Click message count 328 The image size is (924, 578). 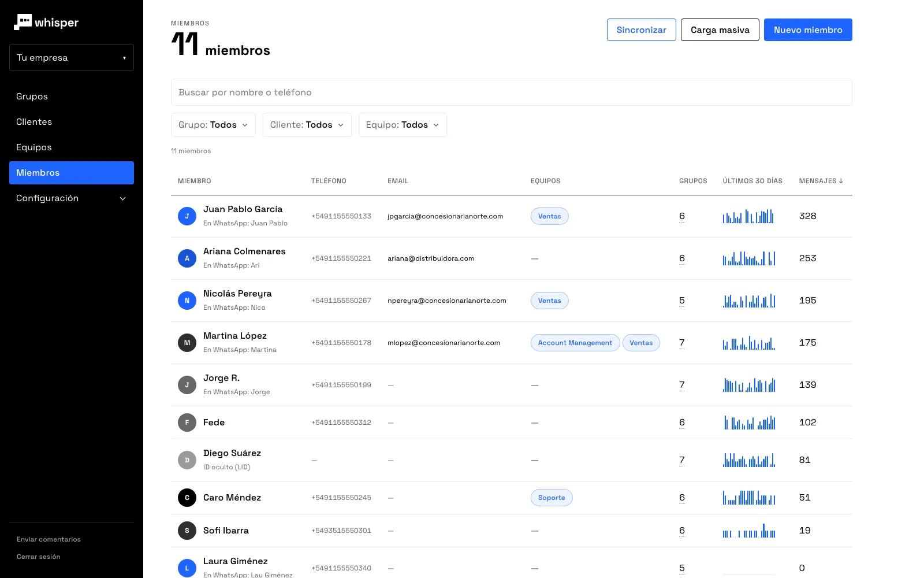point(808,216)
